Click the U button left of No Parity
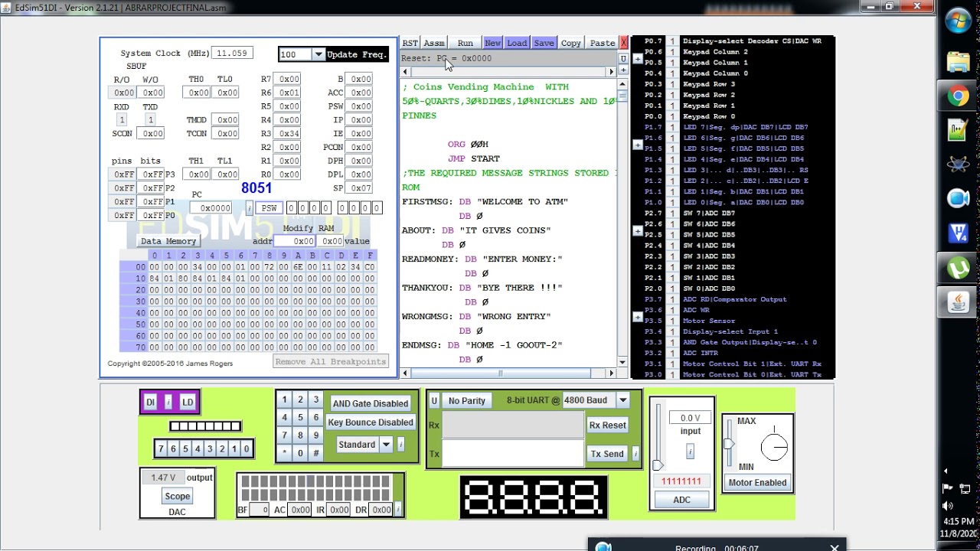Screen dimensions: 980x551 (434, 401)
